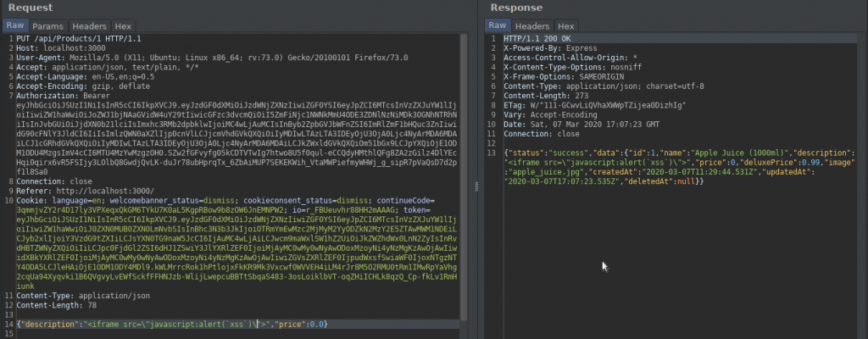Switch to the Response Hex tab
The width and height of the screenshot is (868, 339).
pyautogui.click(x=566, y=26)
